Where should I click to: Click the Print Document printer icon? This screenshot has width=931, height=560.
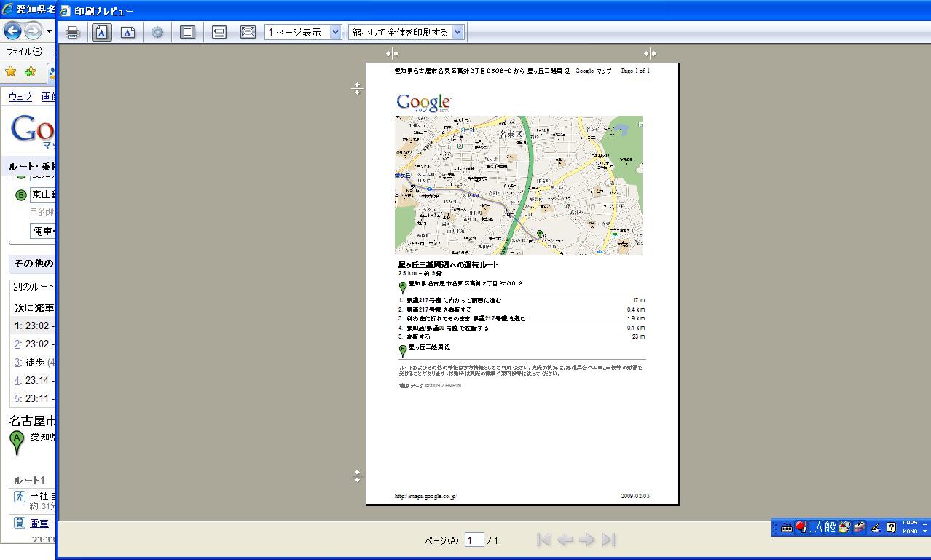pos(73,32)
